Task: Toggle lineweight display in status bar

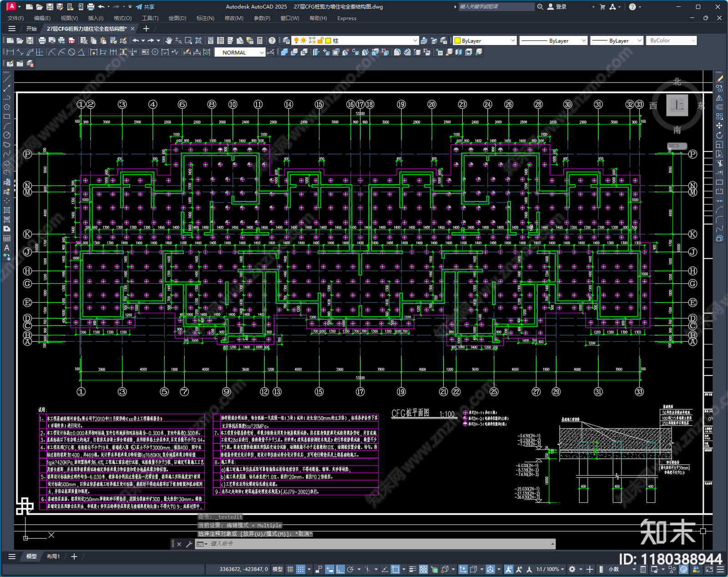Action: (413, 569)
